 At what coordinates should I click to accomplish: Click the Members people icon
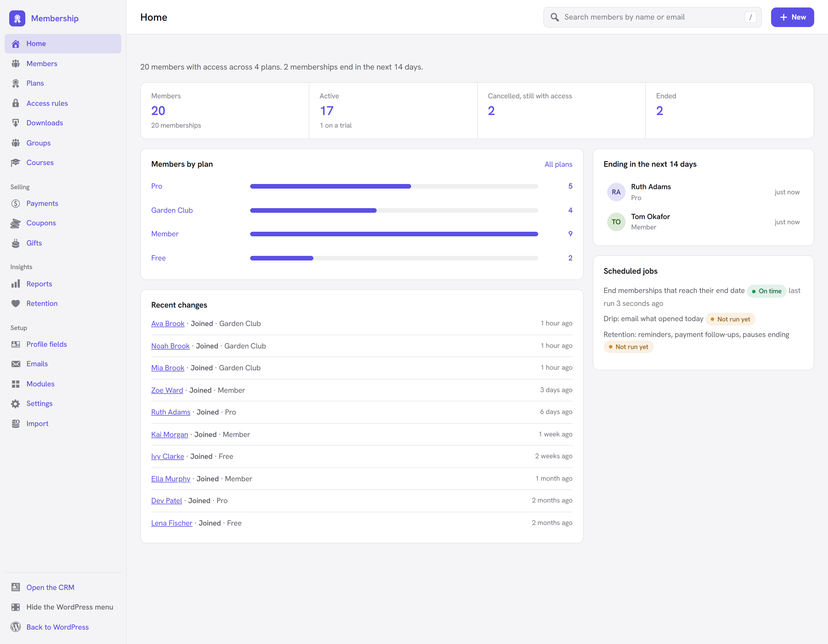click(x=16, y=64)
